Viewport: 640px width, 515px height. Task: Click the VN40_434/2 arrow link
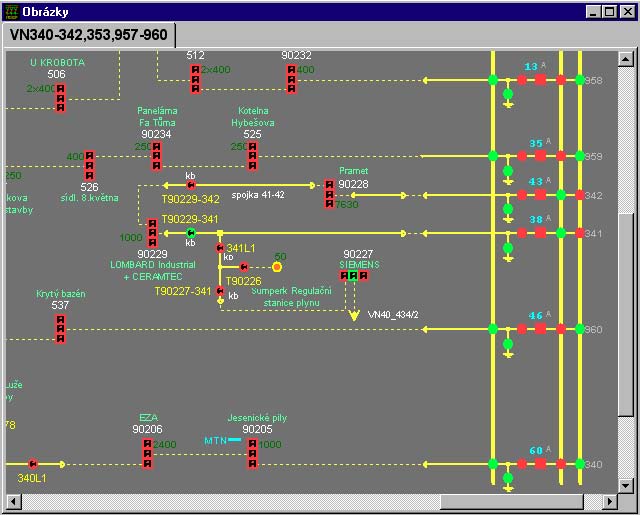353,315
